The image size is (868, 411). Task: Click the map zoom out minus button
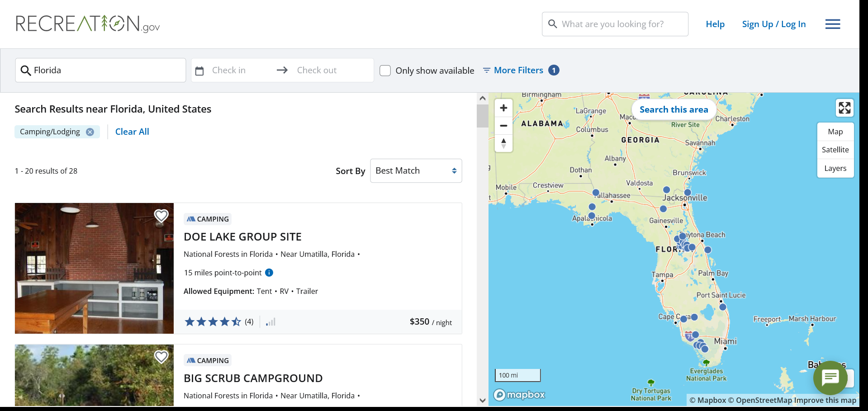[x=503, y=126]
